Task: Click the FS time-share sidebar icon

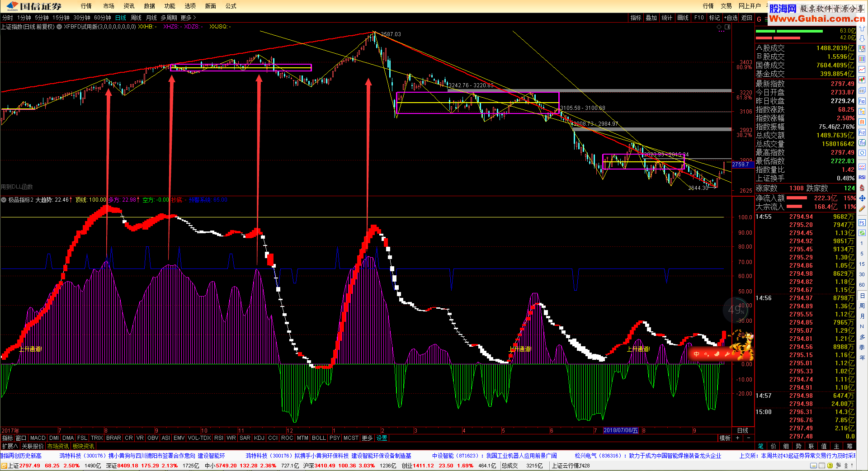Action: click(x=862, y=223)
